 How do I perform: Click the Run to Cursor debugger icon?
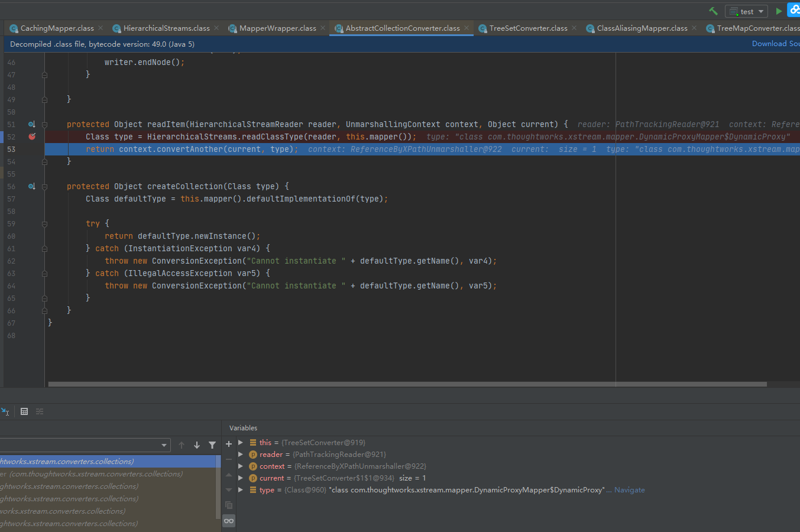5,411
